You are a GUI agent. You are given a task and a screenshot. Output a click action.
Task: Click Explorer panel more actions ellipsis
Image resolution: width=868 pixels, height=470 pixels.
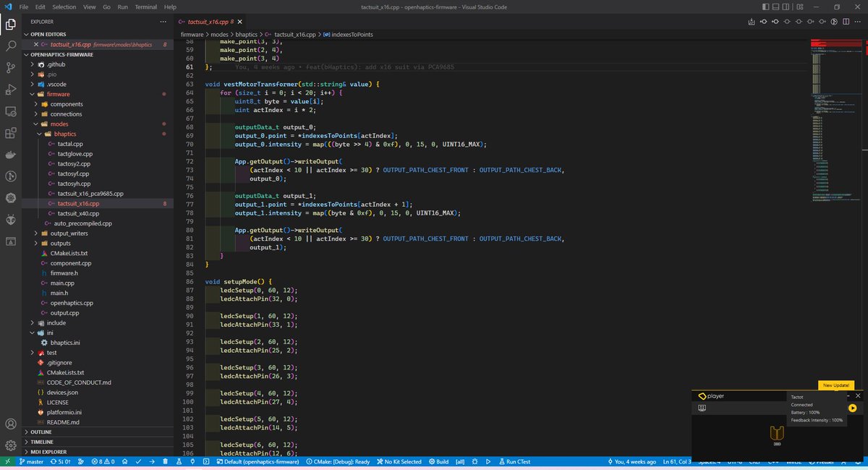[x=161, y=22]
